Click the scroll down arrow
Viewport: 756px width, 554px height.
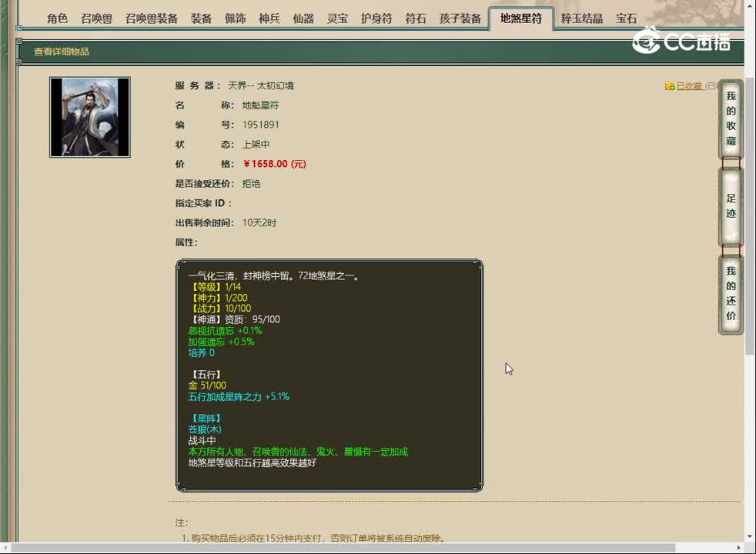point(749,536)
